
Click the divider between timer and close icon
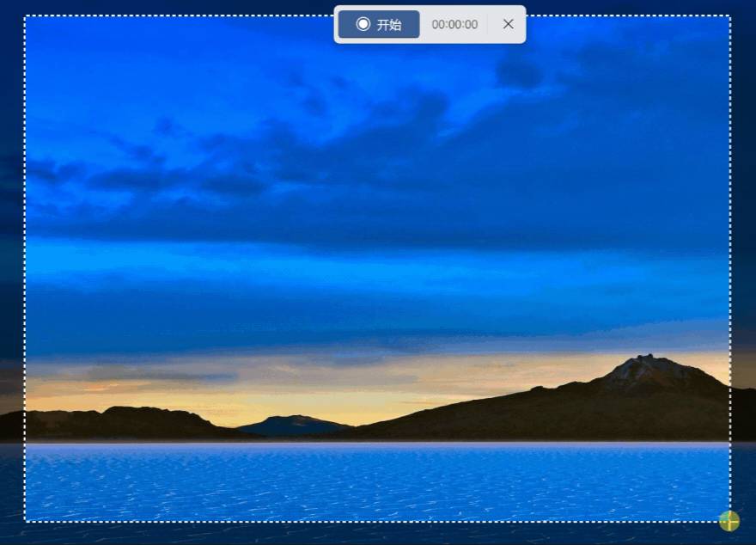coord(487,24)
